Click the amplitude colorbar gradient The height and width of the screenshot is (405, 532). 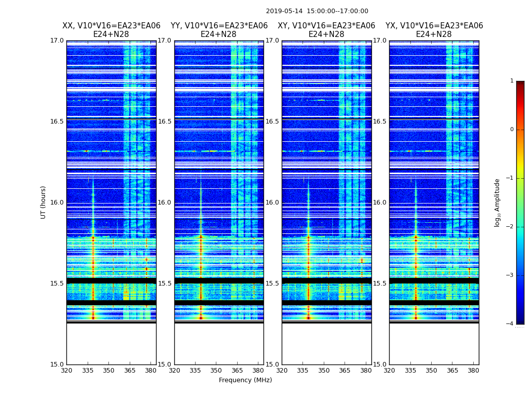point(520,202)
